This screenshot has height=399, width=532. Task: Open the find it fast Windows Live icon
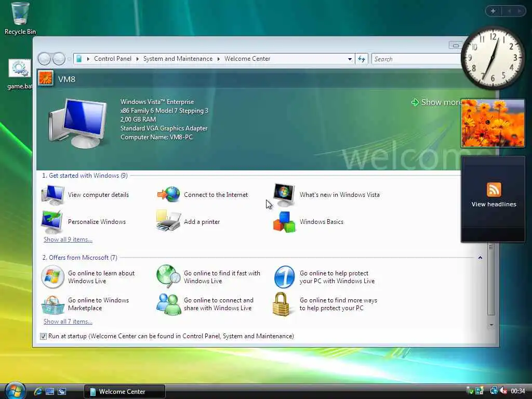[168, 276]
